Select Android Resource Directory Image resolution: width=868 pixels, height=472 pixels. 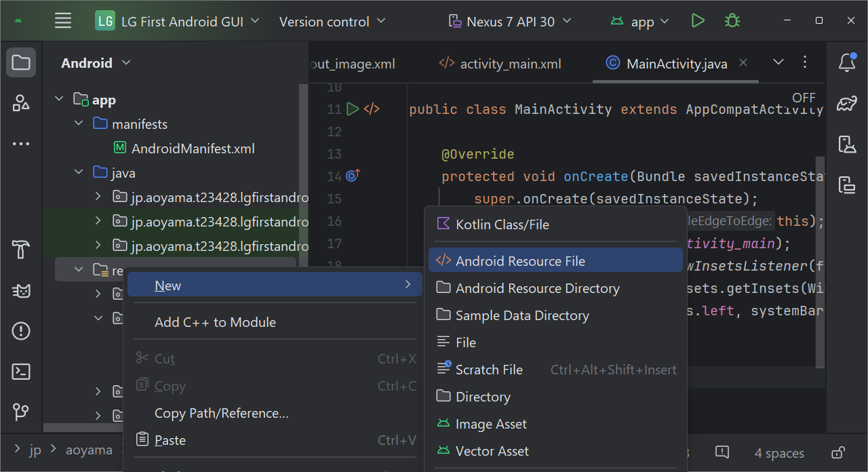pyautogui.click(x=555, y=288)
